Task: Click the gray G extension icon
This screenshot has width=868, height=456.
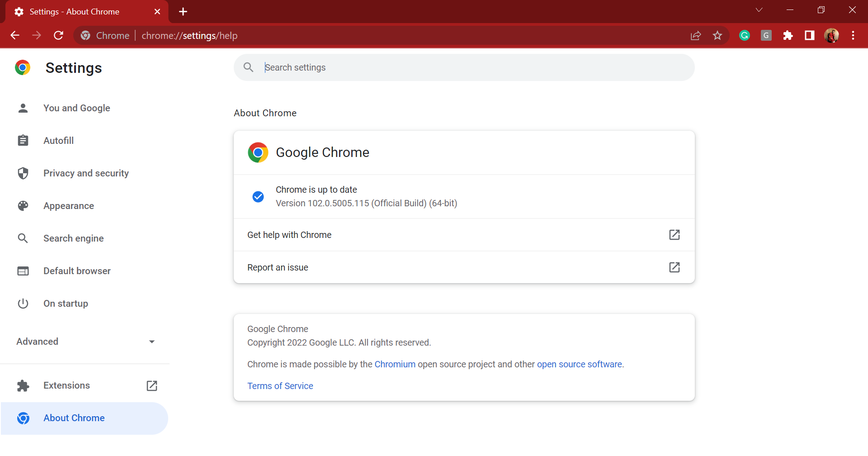Action: point(766,35)
